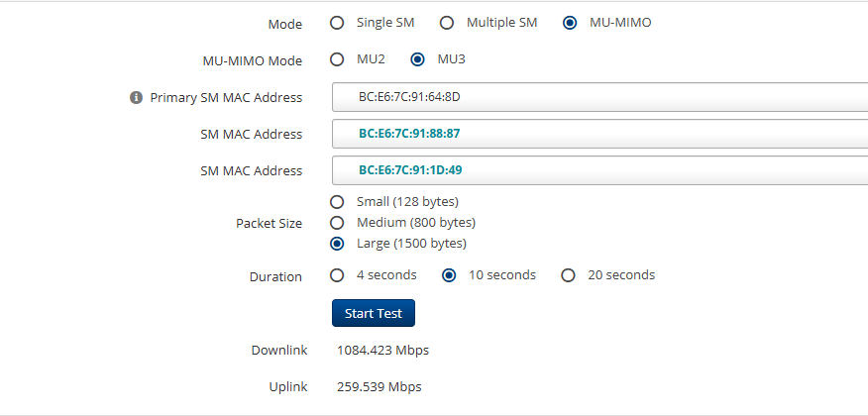Set duration to 10 seconds
This screenshot has width=868, height=416.
click(x=449, y=275)
